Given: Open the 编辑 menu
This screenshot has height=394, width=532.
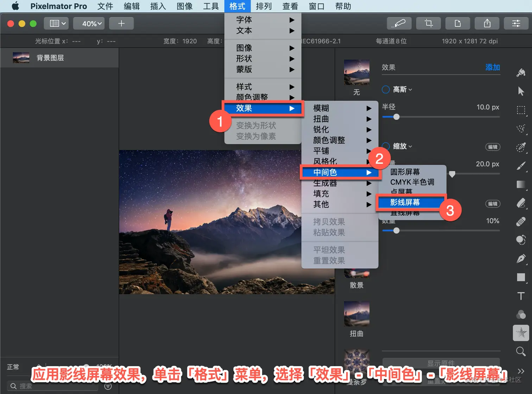Looking at the screenshot, I should (132, 6).
